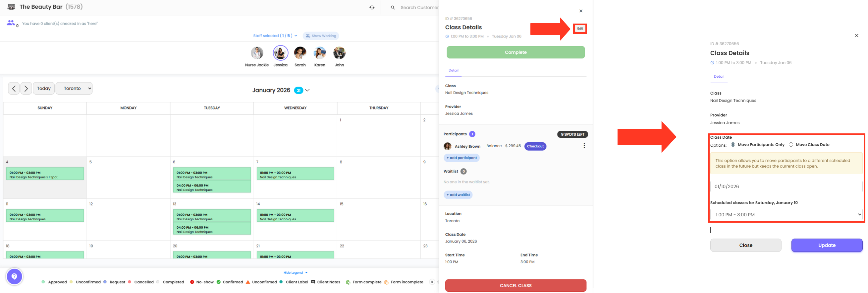Click 1:00 PM to 3:00 PM clock icon left panel
Image resolution: width=868 pixels, height=293 pixels.
pos(447,37)
